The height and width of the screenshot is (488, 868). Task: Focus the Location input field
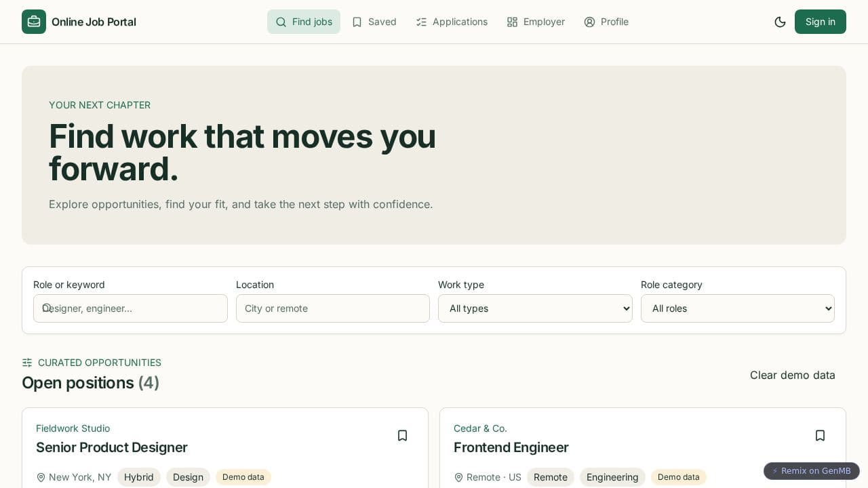[332, 308]
